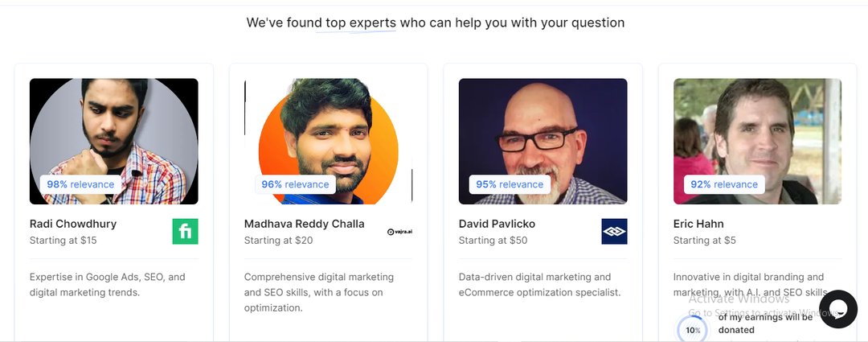This screenshot has height=342, width=868.
Task: Select the expert name Eric Hahn
Action: click(698, 224)
